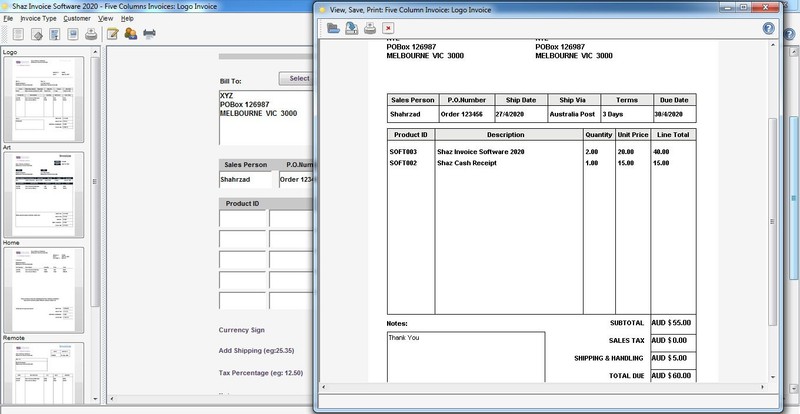Click the left arrow of preview horizontal scrollbar
The height and width of the screenshot is (414, 800).
click(x=323, y=387)
